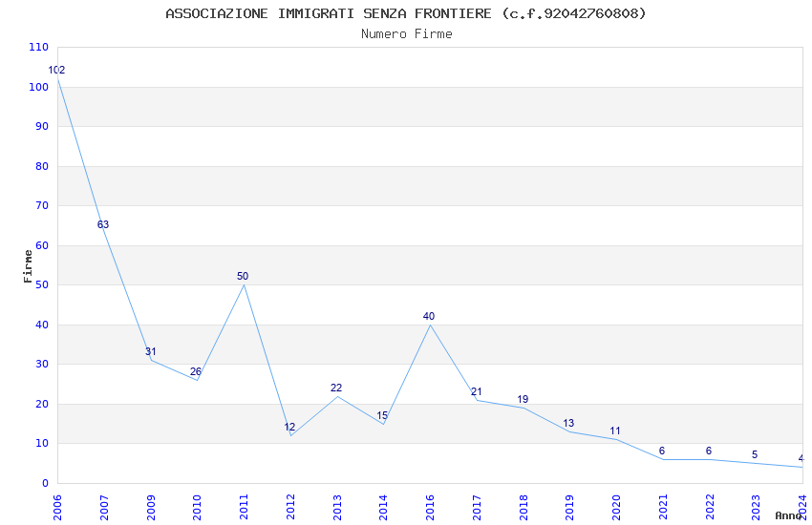Click the 102 data point for 2006
The image size is (812, 525).
click(56, 71)
